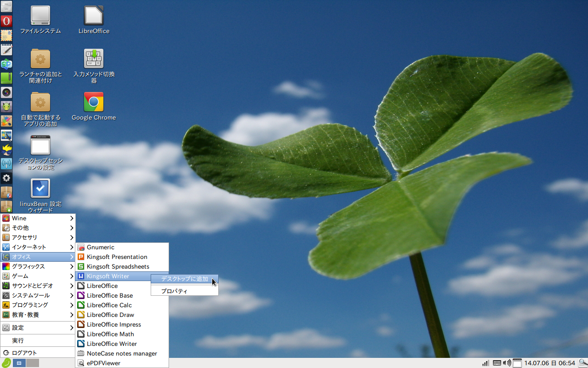This screenshot has width=588, height=368.
Task: Launch LibreOffice Impress from the menu
Action: pos(122,324)
